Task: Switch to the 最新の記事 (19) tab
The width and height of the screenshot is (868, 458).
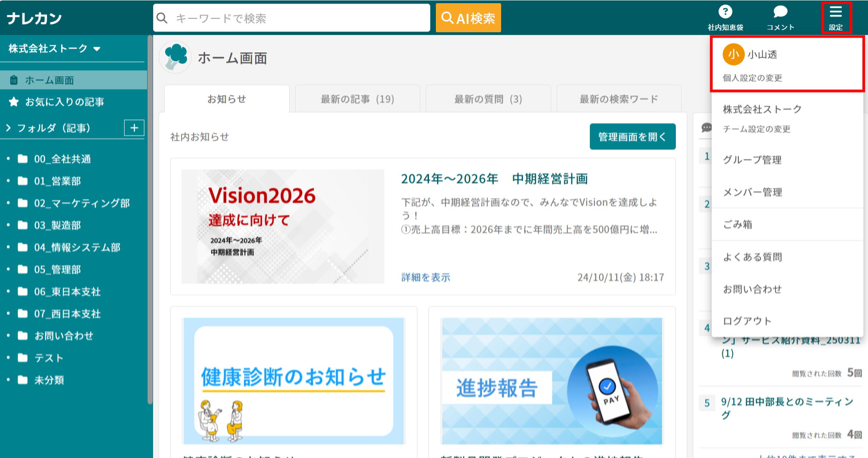Action: (x=357, y=99)
